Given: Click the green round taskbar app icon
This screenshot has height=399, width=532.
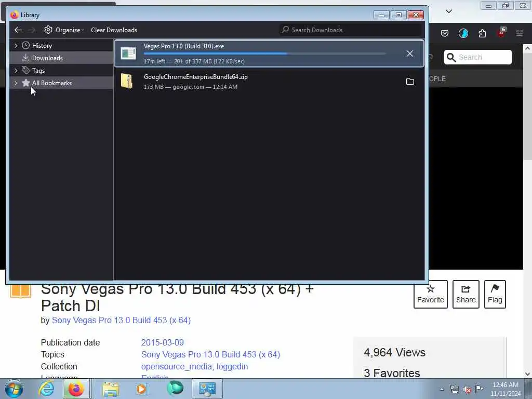Looking at the screenshot, I should [x=175, y=389].
